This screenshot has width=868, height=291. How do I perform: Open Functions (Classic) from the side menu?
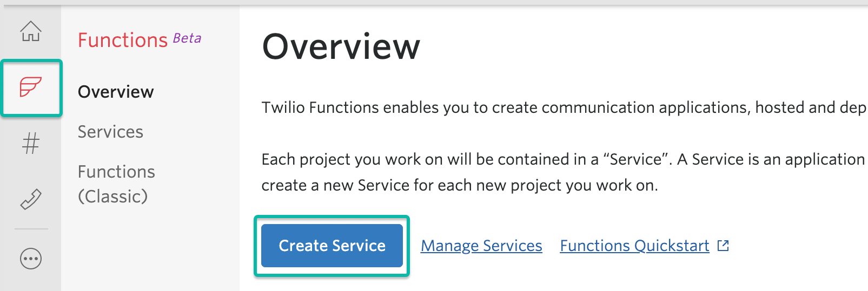tap(116, 184)
